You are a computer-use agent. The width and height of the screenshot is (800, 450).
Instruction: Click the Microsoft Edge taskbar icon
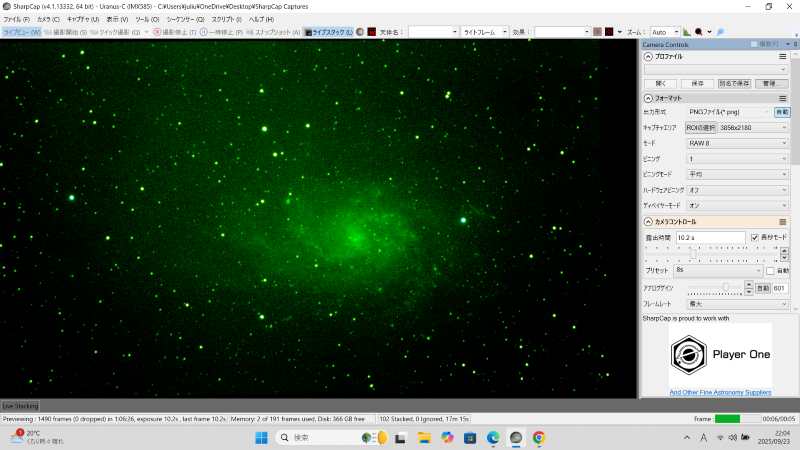point(493,438)
